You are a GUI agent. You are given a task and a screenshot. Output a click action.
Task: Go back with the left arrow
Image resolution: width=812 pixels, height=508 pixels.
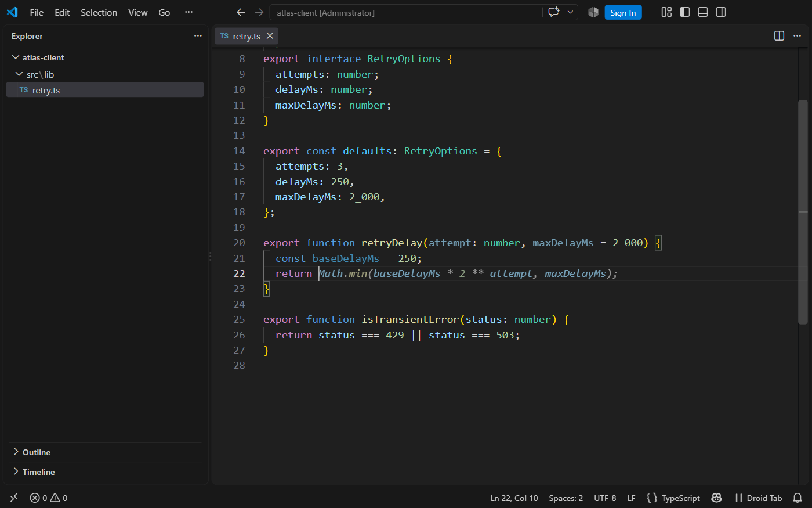[x=241, y=12]
